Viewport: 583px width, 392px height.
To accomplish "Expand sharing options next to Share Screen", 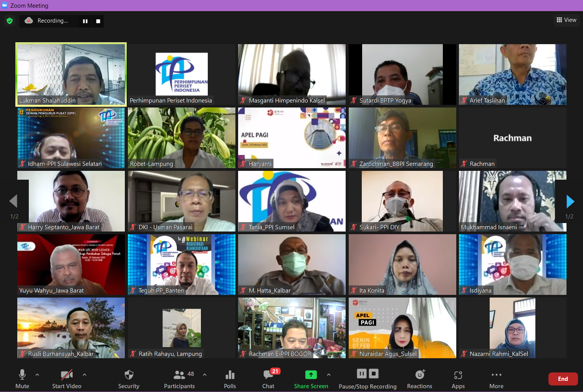I will point(329,374).
